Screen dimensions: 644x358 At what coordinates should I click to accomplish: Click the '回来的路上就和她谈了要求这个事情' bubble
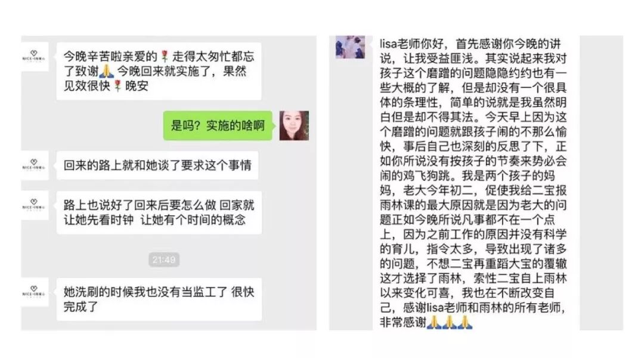coord(157,165)
